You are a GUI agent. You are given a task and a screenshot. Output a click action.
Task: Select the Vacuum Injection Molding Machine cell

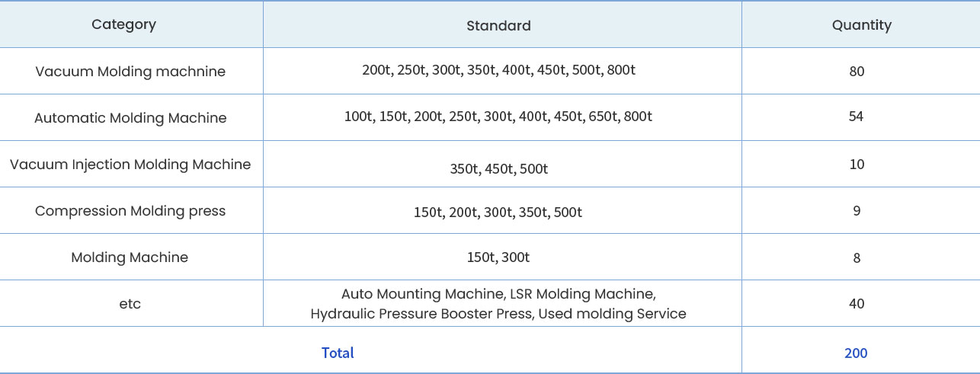(130, 165)
